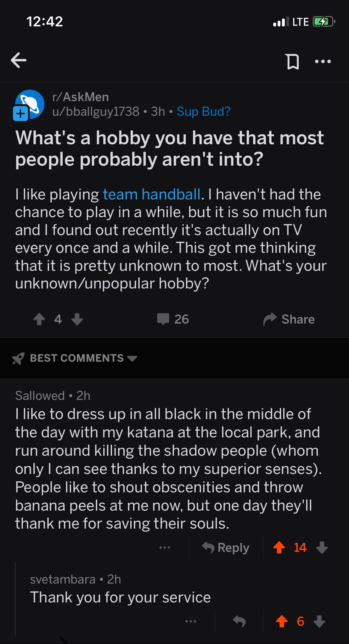Bookmark this post
349x644 pixels.
(x=292, y=61)
